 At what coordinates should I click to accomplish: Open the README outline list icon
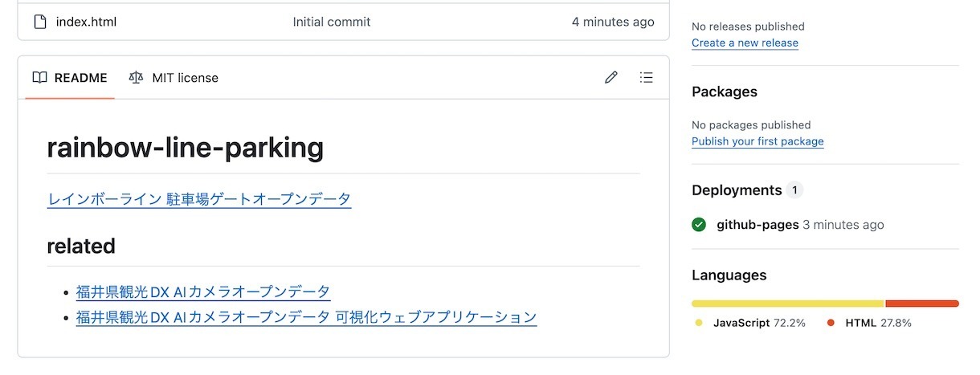(x=646, y=78)
